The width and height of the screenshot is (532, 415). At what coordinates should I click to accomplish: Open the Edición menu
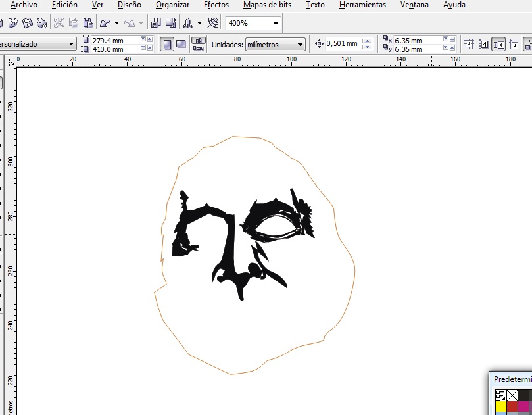point(64,5)
